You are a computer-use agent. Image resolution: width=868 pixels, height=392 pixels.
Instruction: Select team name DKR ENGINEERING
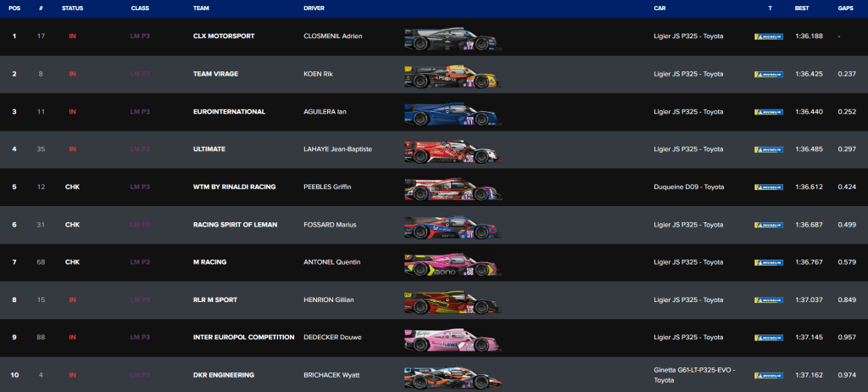224,375
